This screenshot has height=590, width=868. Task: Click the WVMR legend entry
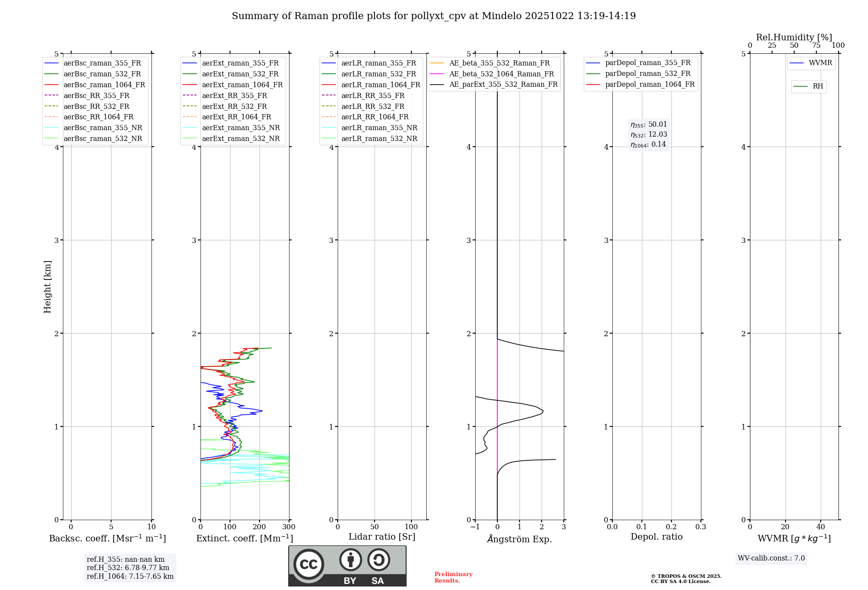(x=820, y=63)
